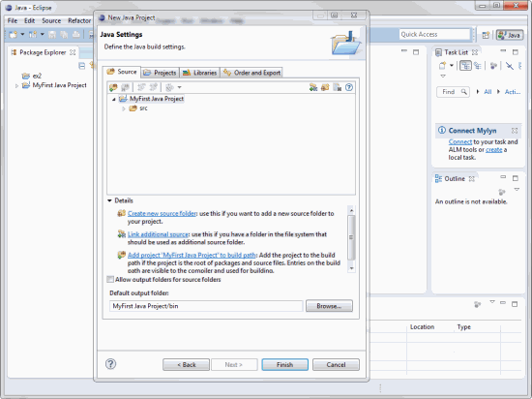Toggle Categorized view in Task List
This screenshot has height=399, width=532.
click(x=465, y=65)
